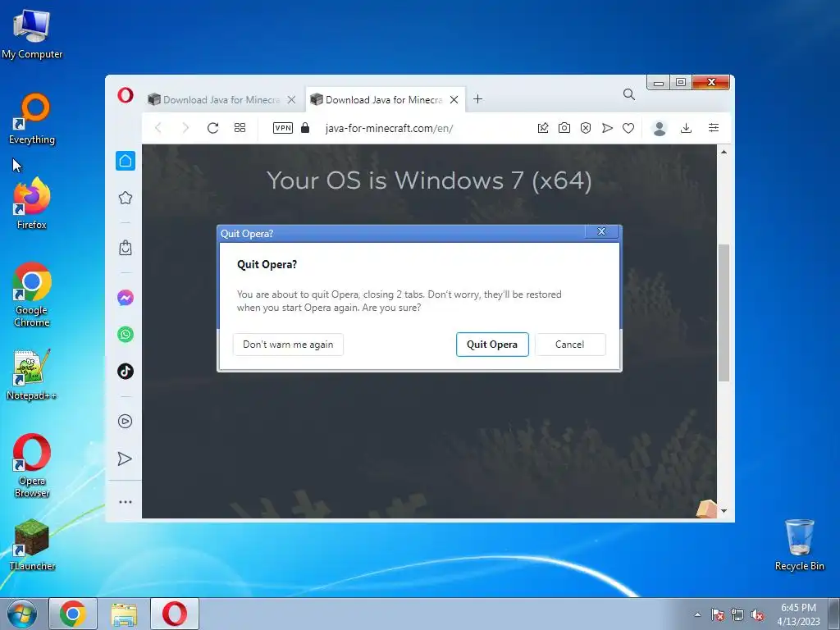Open the network tray icon
Image resolution: width=840 pixels, height=630 pixels.
[737, 614]
